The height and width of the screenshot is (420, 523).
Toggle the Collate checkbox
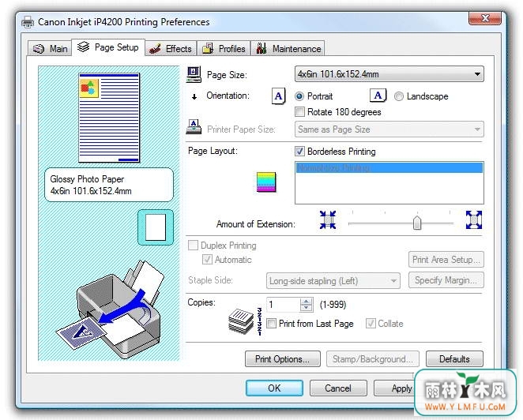[371, 324]
